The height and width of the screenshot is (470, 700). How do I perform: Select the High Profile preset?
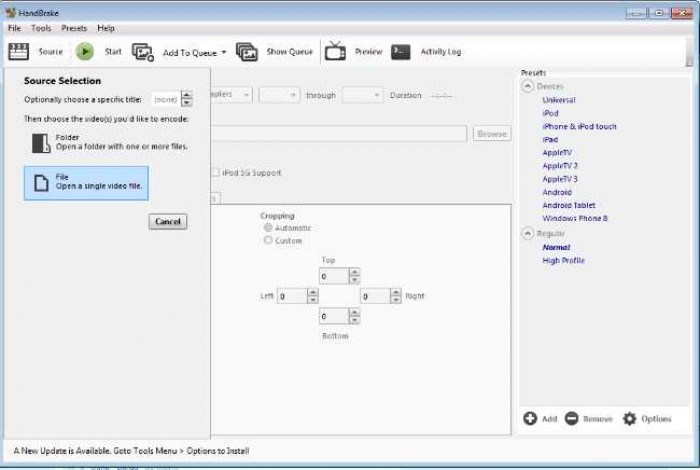click(x=563, y=260)
